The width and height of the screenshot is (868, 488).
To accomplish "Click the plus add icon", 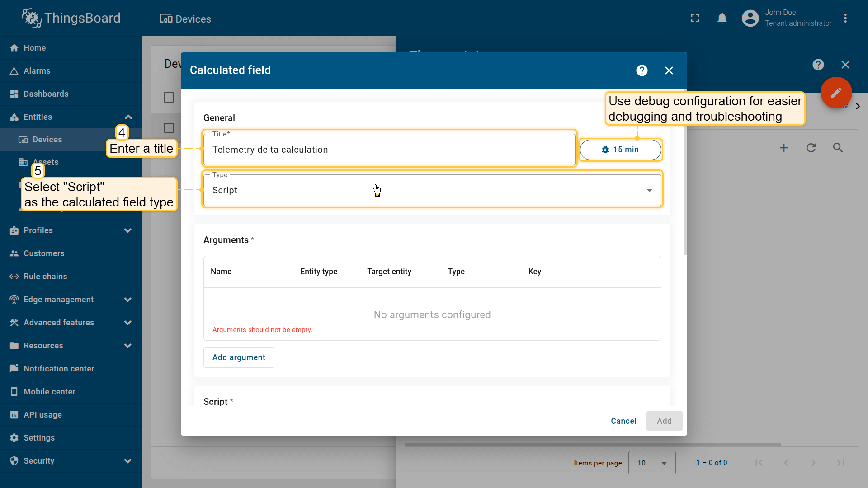I will pos(783,148).
